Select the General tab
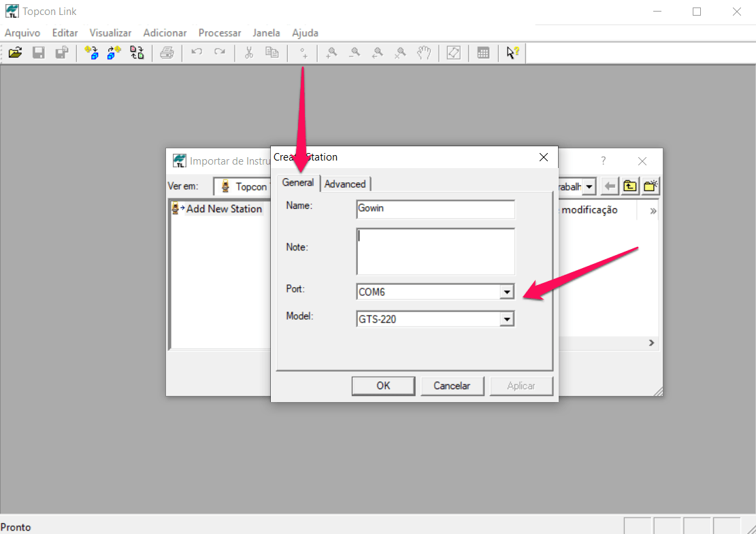The height and width of the screenshot is (534, 756). (298, 183)
